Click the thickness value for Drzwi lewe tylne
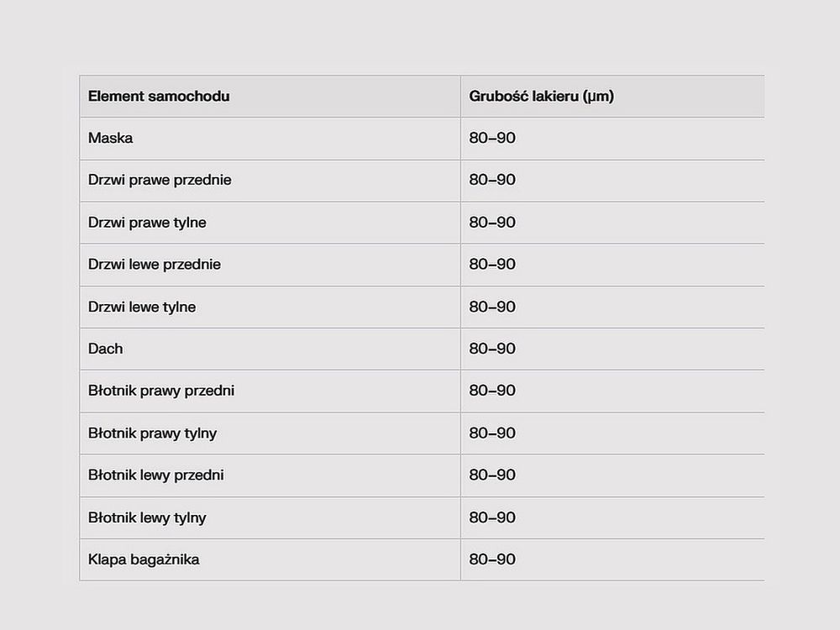840x630 pixels. (x=491, y=307)
